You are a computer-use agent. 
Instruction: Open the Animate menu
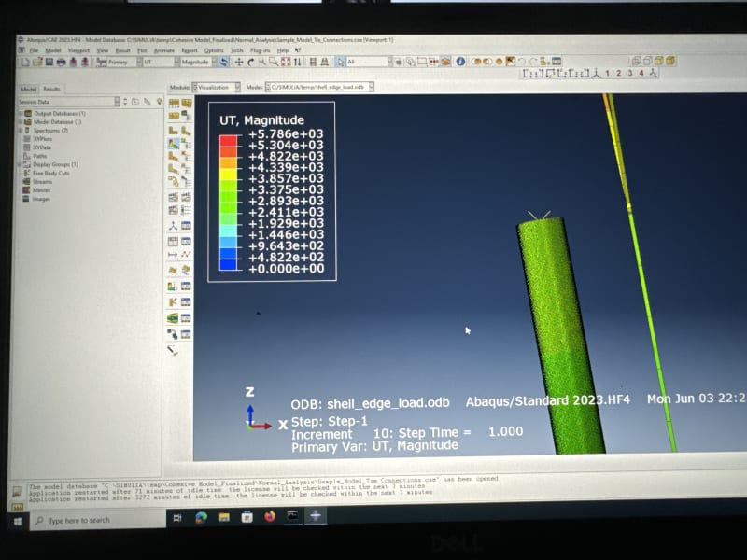[x=164, y=50]
